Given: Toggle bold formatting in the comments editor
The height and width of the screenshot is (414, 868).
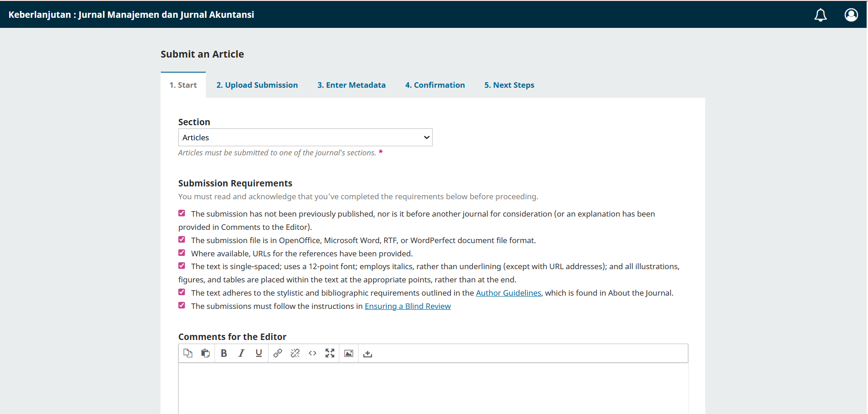Looking at the screenshot, I should coord(224,353).
